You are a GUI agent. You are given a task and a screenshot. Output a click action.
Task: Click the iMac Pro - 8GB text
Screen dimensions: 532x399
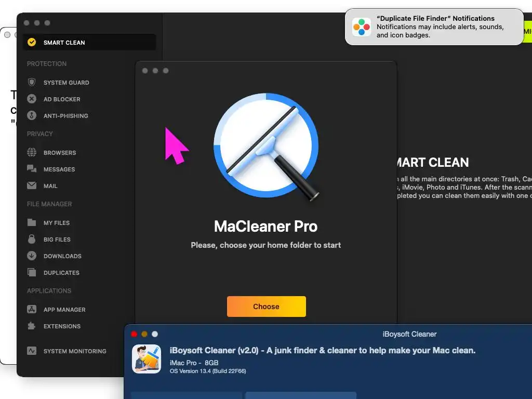(x=194, y=363)
